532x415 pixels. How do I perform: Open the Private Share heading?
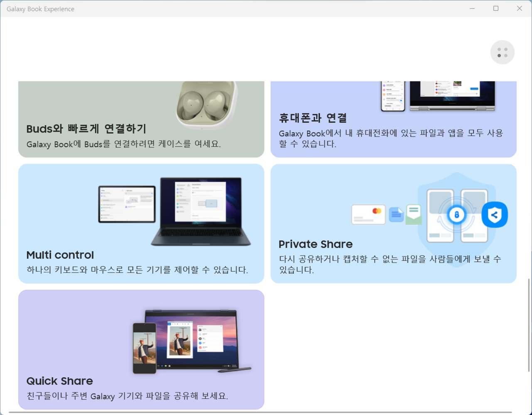(x=315, y=244)
